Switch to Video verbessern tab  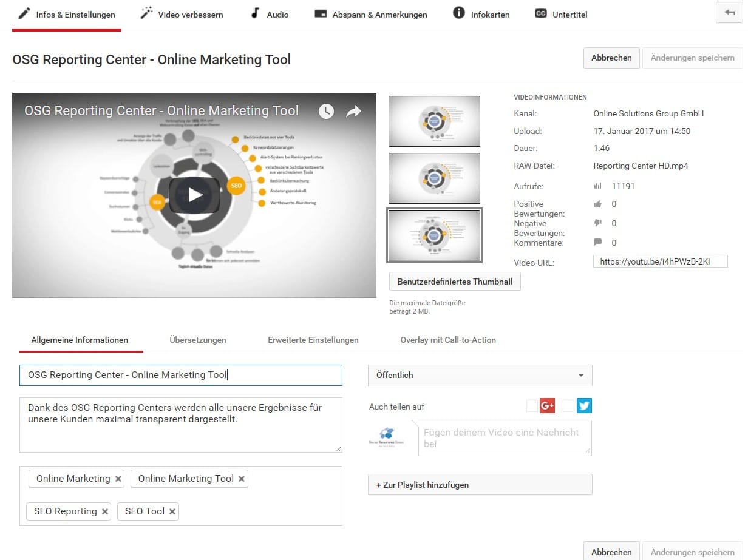pyautogui.click(x=182, y=15)
